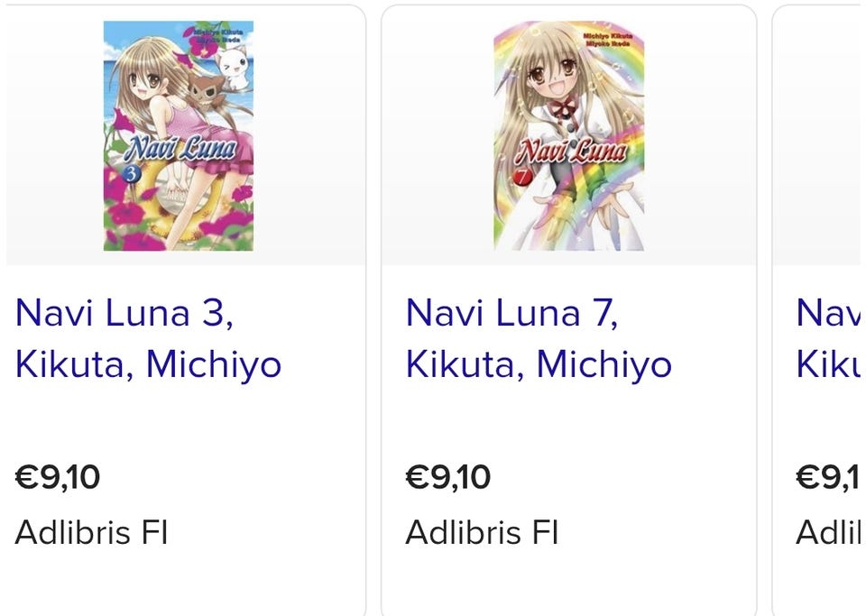Select Adlibris FI seller under Navi Luna 3
The width and height of the screenshot is (866, 616).
[x=91, y=532]
